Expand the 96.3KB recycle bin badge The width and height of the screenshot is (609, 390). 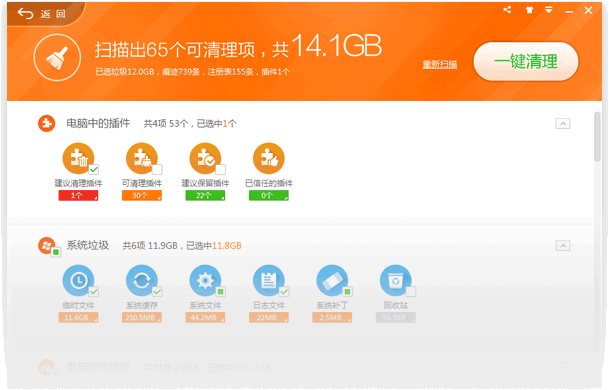pyautogui.click(x=395, y=317)
